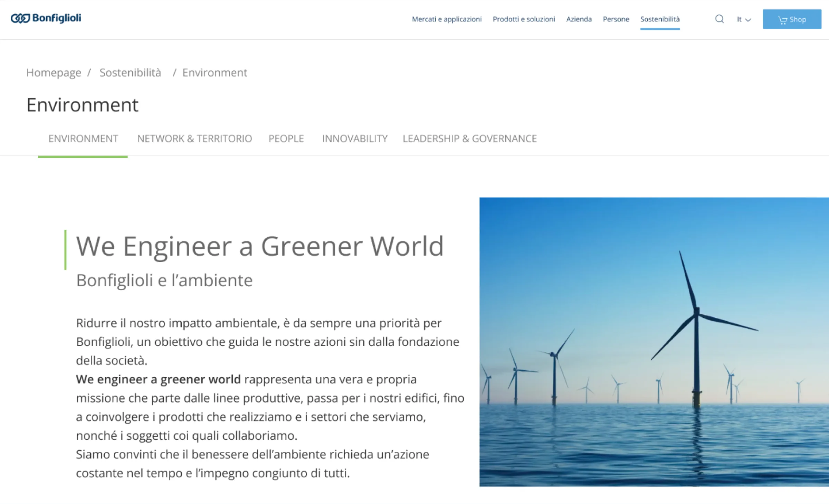Expand the It language dropdown

[744, 19]
